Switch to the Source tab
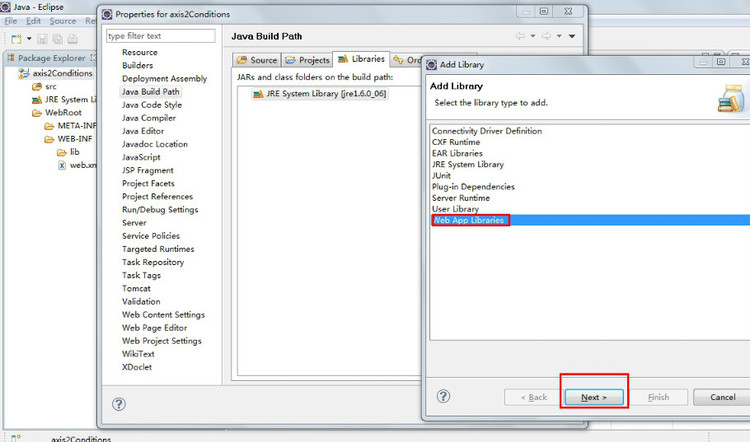Image resolution: width=750 pixels, height=442 pixels. click(x=257, y=60)
